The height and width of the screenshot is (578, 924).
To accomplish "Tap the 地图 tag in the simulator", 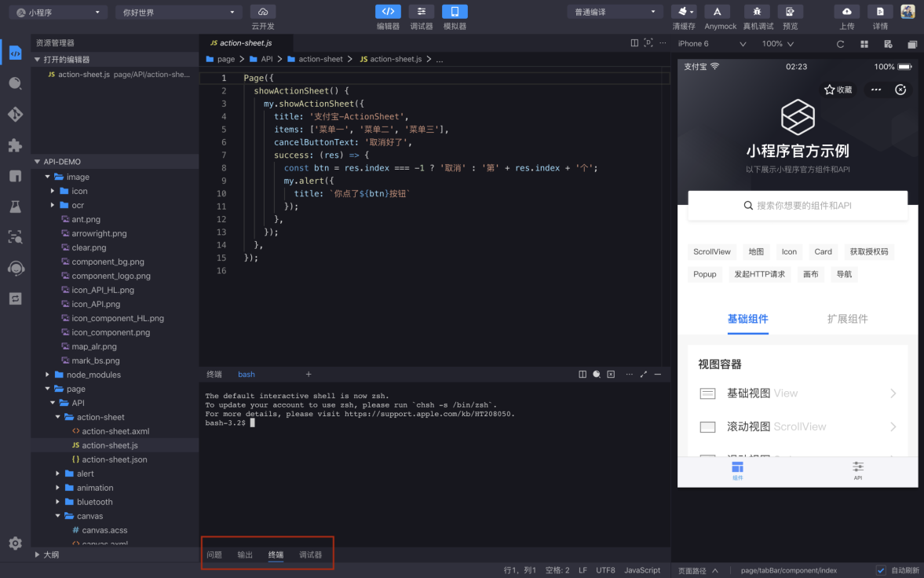I will tap(756, 252).
